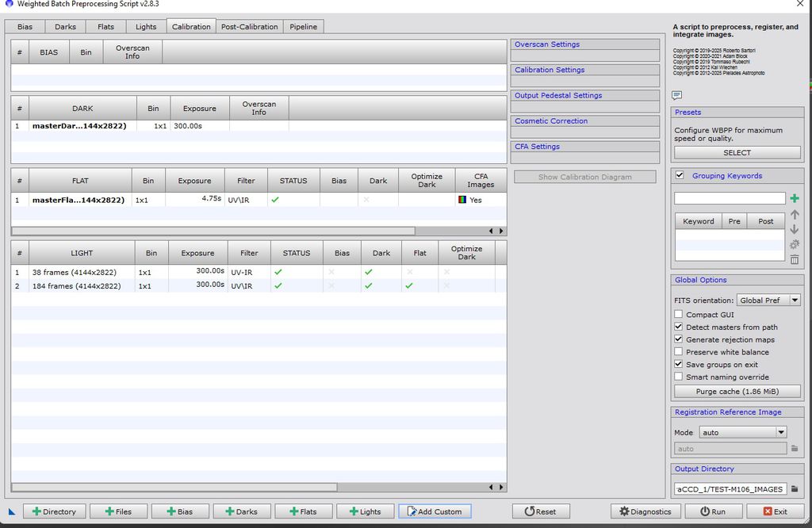Screen dimensions: 812x528
Task: Click status check mark of masterFlat row
Action: click(275, 199)
